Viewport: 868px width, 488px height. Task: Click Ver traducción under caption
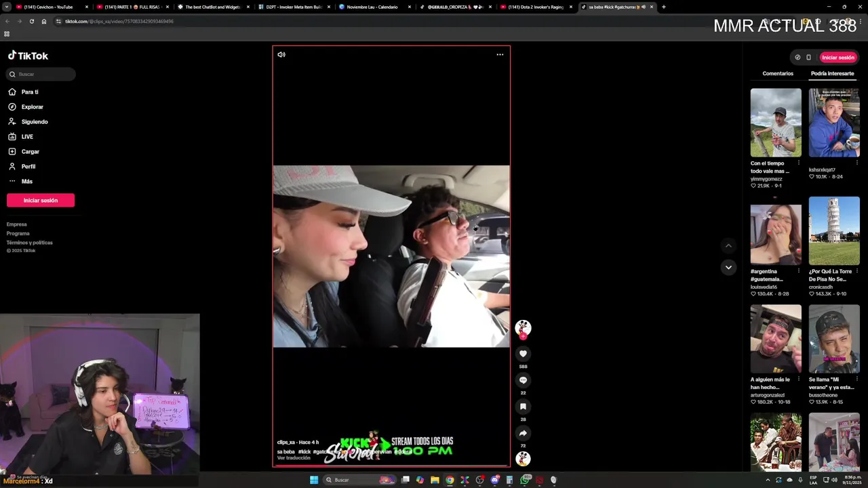pos(294,458)
